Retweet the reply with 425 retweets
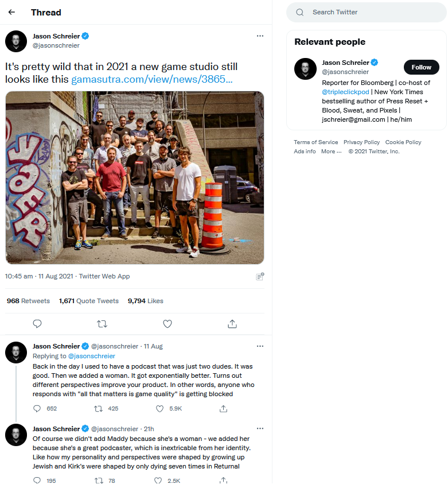 pyautogui.click(x=99, y=409)
